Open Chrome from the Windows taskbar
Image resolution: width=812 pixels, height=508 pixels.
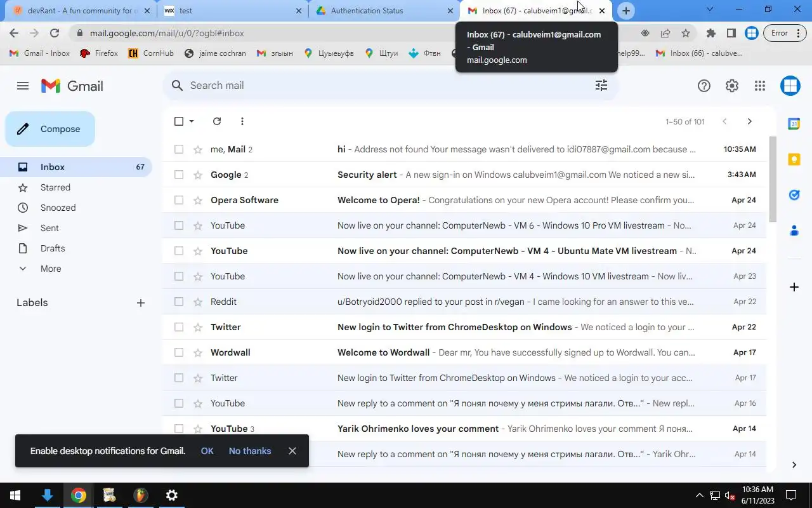[79, 495]
